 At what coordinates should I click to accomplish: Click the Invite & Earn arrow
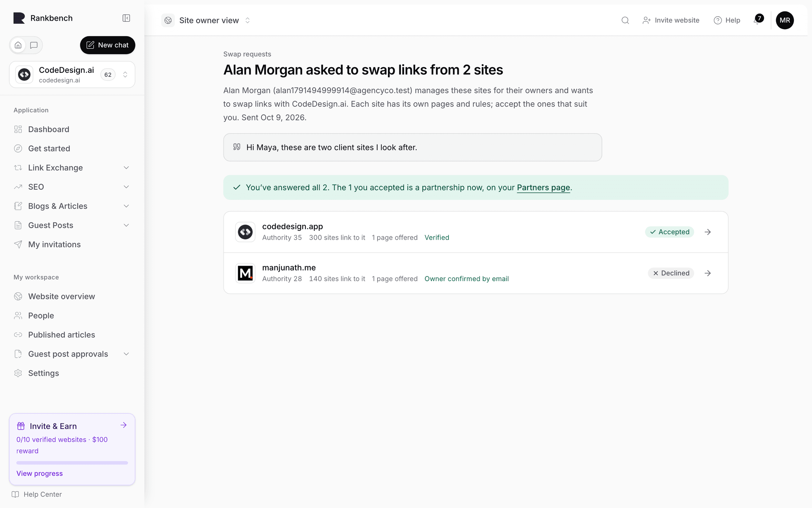click(x=124, y=425)
